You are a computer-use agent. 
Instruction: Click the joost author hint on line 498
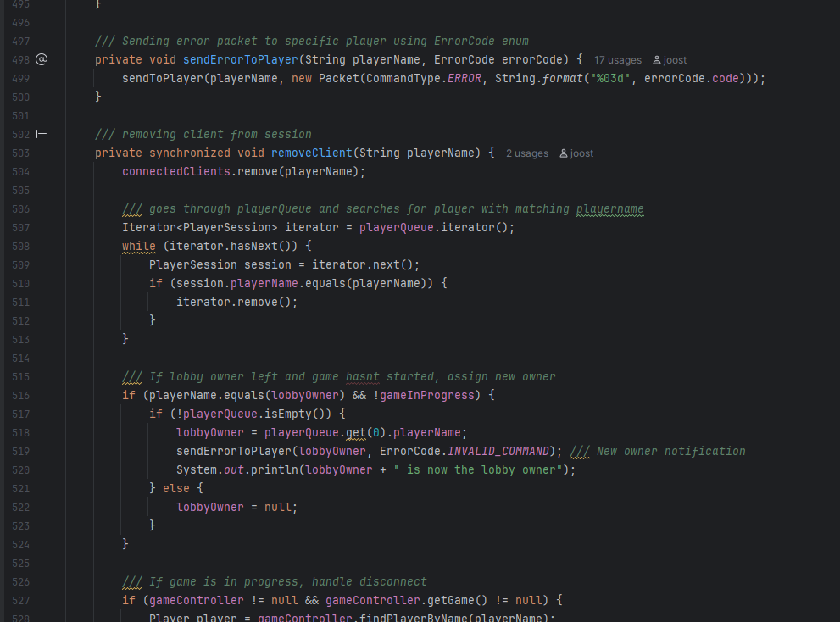point(675,60)
